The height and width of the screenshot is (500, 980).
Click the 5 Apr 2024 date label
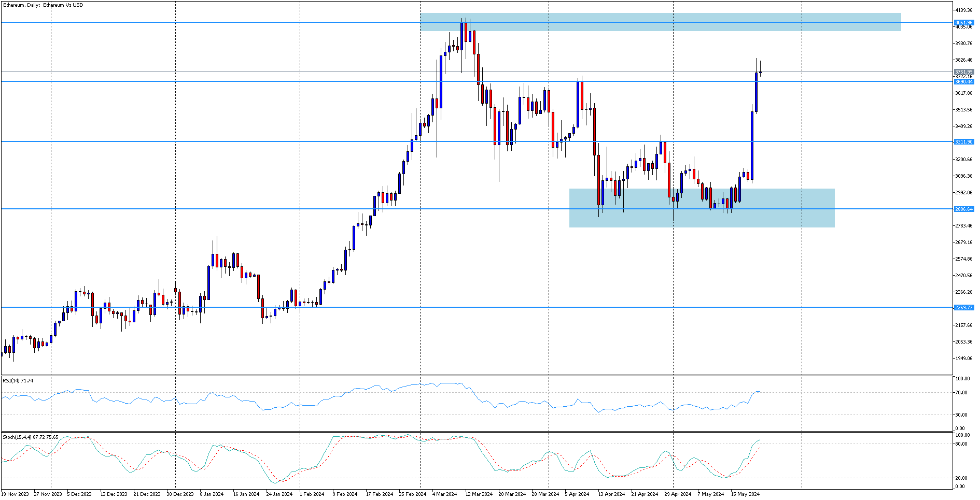577,494
